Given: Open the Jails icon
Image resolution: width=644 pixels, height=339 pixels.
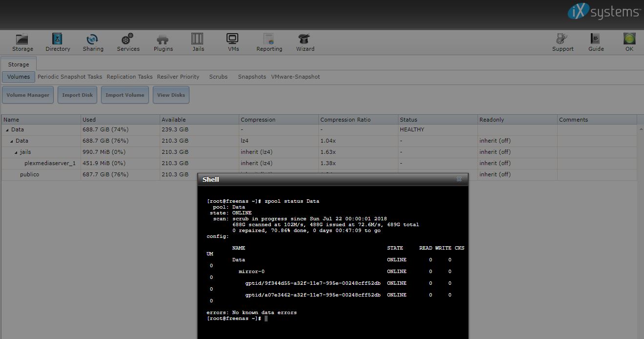Looking at the screenshot, I should [x=198, y=42].
